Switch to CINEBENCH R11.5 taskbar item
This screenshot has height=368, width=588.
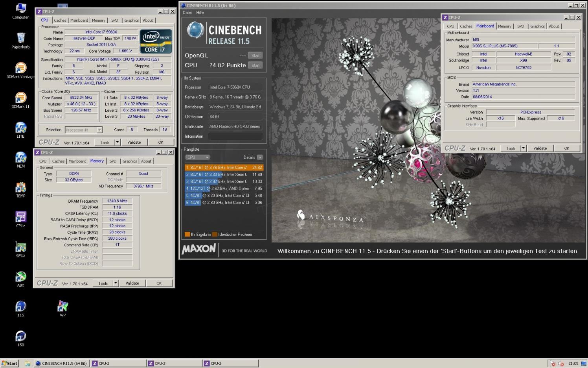[x=61, y=363]
